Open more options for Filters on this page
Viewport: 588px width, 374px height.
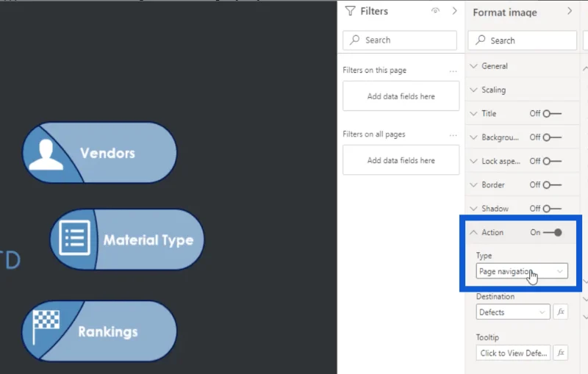[x=453, y=71]
